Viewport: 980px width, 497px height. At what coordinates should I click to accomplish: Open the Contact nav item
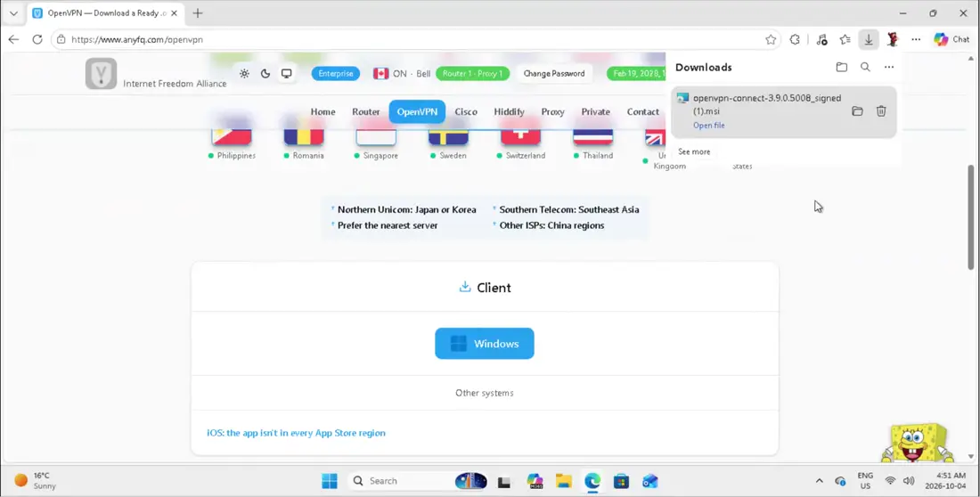(x=642, y=112)
